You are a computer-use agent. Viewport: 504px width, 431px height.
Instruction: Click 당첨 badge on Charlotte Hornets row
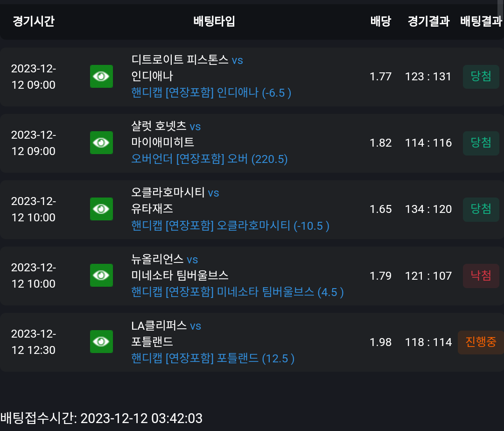pyautogui.click(x=481, y=143)
